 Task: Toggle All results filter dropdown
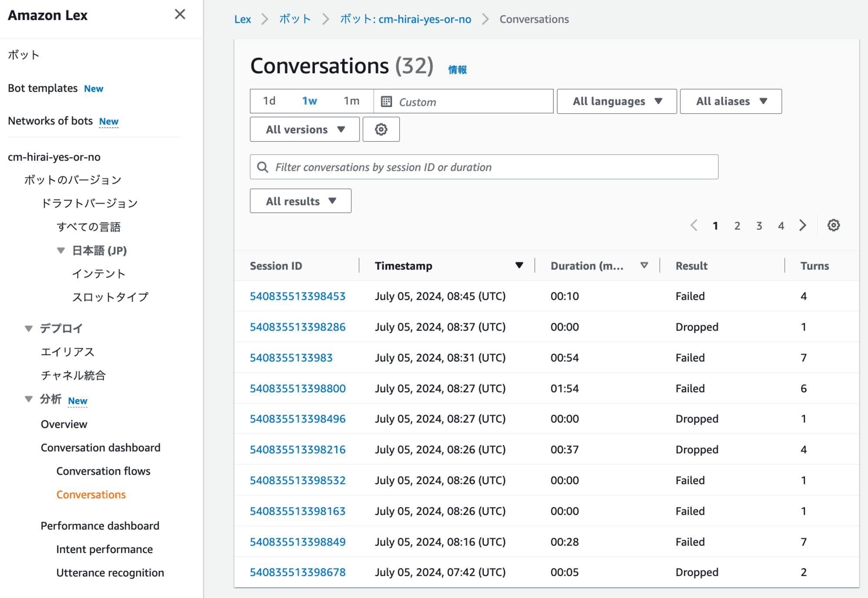click(x=300, y=201)
